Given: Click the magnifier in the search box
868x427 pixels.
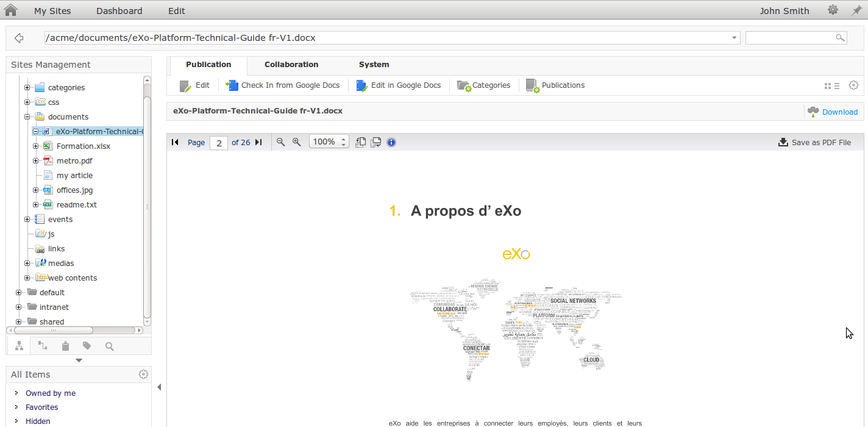Looking at the screenshot, I should point(840,38).
